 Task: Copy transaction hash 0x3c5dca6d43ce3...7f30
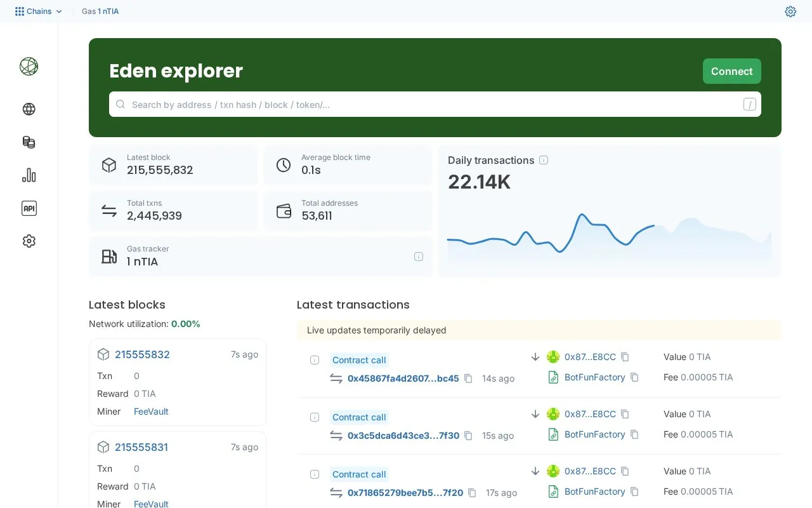pos(468,436)
